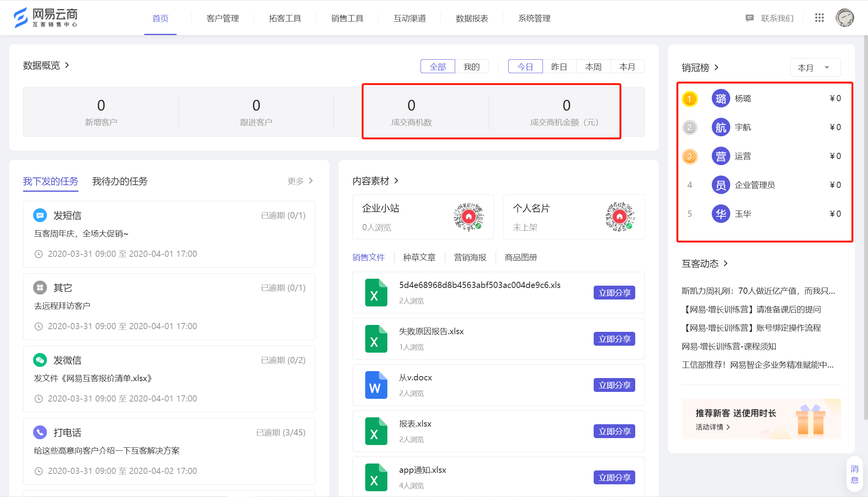This screenshot has height=497, width=868.
Task: Share the 5d4e68968d8b4563abf503ac004de9c6.xls file with 立即分享
Action: (x=614, y=293)
